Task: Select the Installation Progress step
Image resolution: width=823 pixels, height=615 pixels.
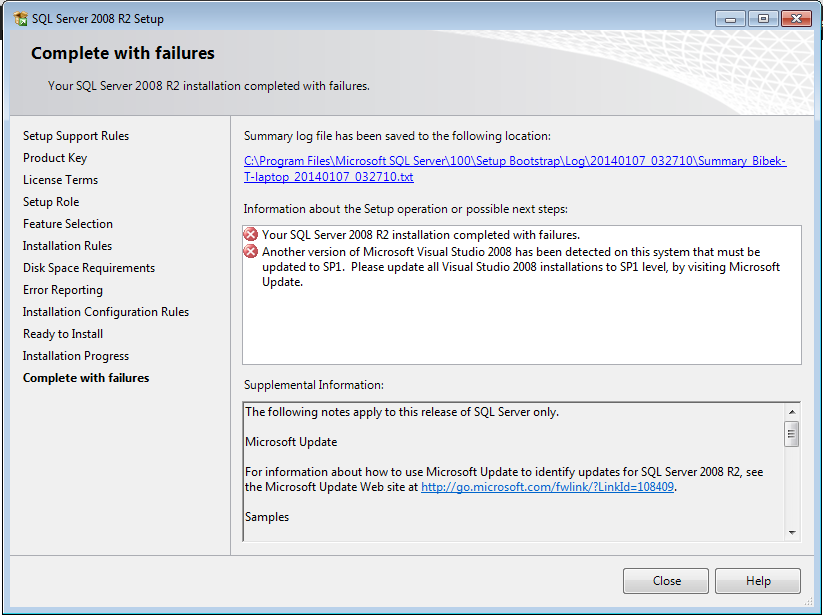Action: click(x=76, y=356)
